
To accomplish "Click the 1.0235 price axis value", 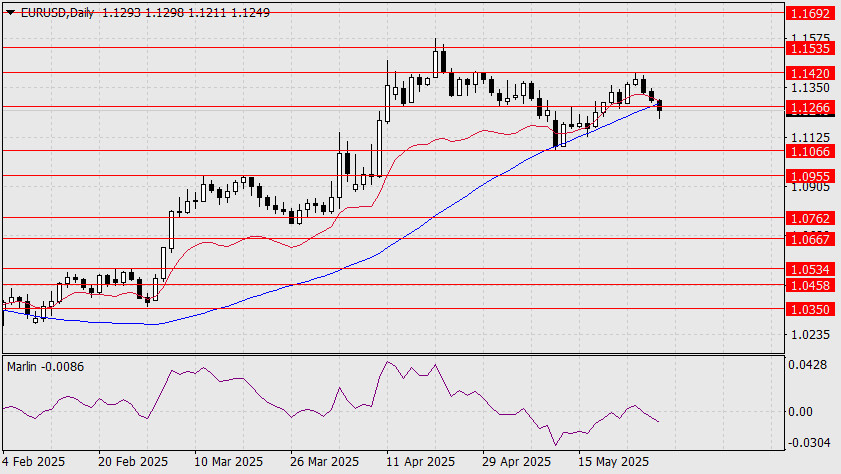I will [x=810, y=335].
